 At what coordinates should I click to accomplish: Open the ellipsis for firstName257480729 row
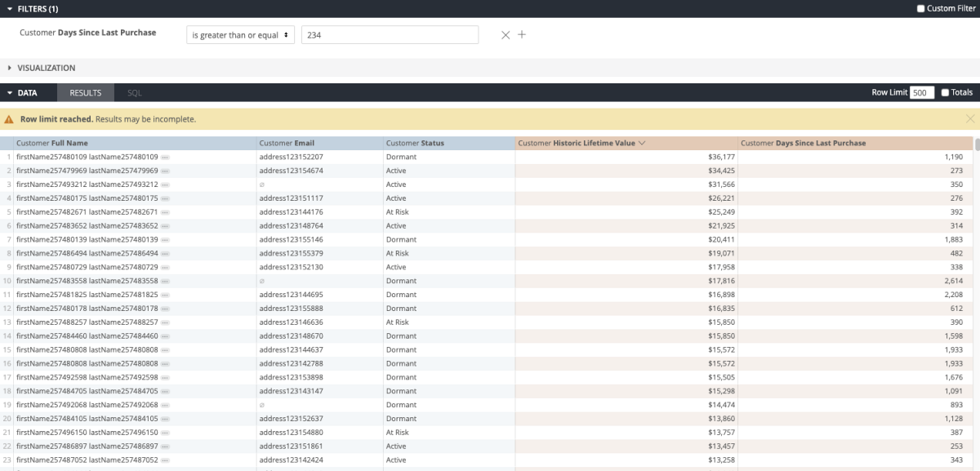[x=165, y=267]
